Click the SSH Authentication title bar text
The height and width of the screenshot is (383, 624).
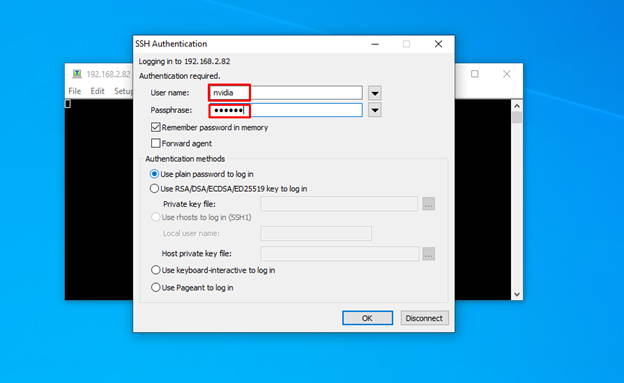171,44
